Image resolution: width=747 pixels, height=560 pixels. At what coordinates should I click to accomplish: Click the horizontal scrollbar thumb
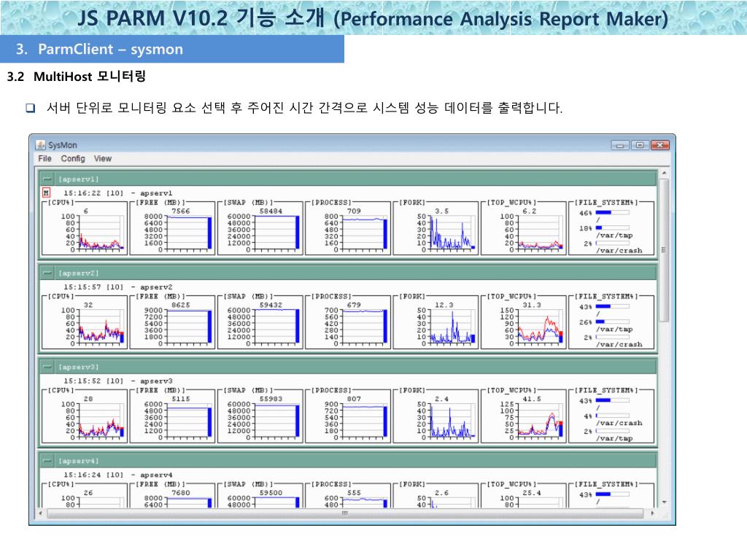(x=344, y=513)
